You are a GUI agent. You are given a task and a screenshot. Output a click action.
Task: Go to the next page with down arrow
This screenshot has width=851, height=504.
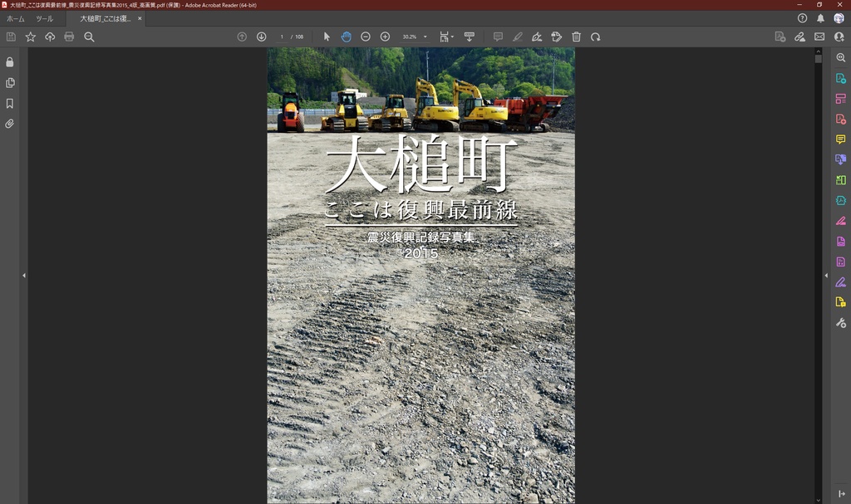tap(261, 37)
